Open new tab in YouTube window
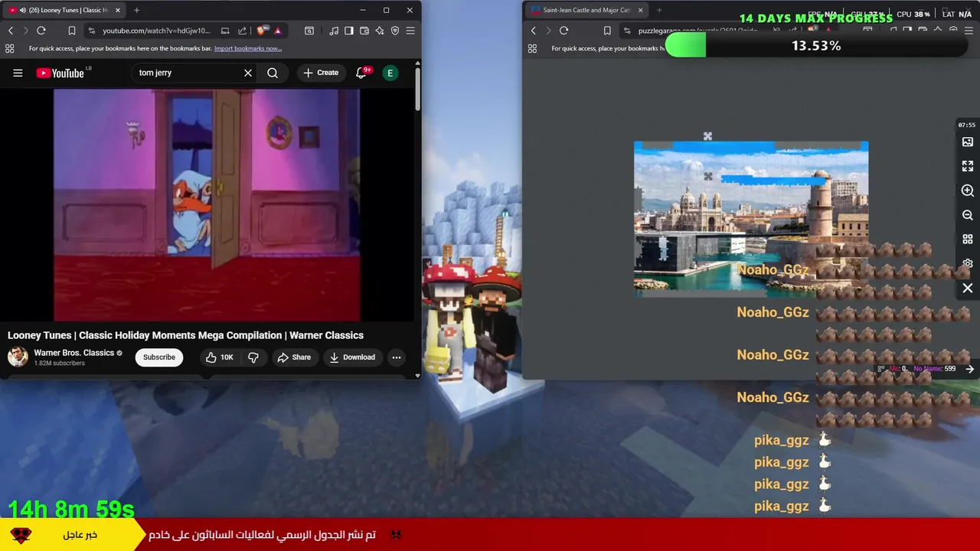This screenshot has width=980, height=551. point(136,10)
